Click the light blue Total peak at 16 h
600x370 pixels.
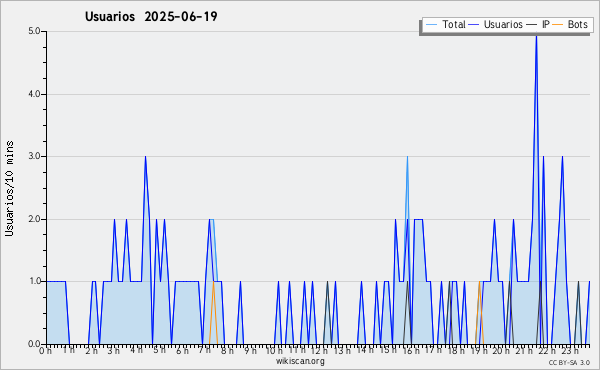pos(408,158)
